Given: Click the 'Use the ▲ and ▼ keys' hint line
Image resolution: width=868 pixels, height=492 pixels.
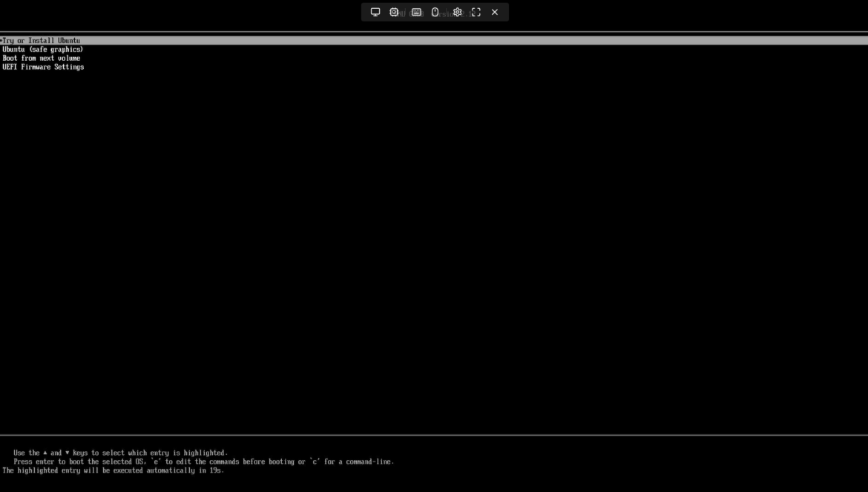Looking at the screenshot, I should (121, 453).
